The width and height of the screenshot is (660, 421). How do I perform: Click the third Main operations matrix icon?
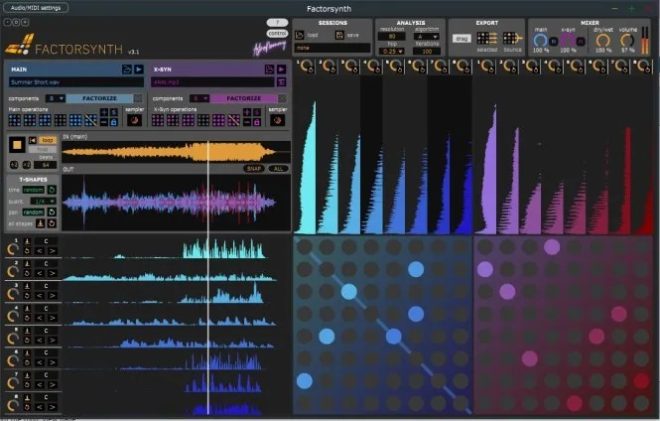[45, 120]
